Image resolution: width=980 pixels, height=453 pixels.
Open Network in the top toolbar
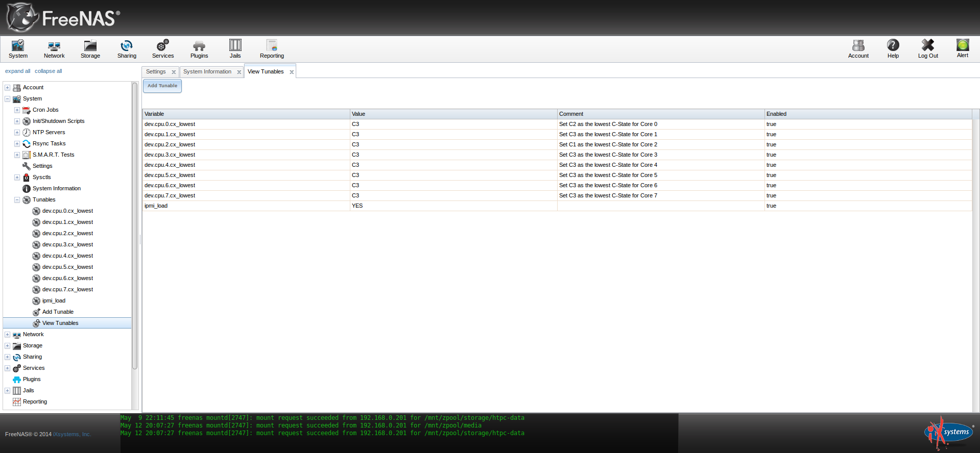click(54, 49)
